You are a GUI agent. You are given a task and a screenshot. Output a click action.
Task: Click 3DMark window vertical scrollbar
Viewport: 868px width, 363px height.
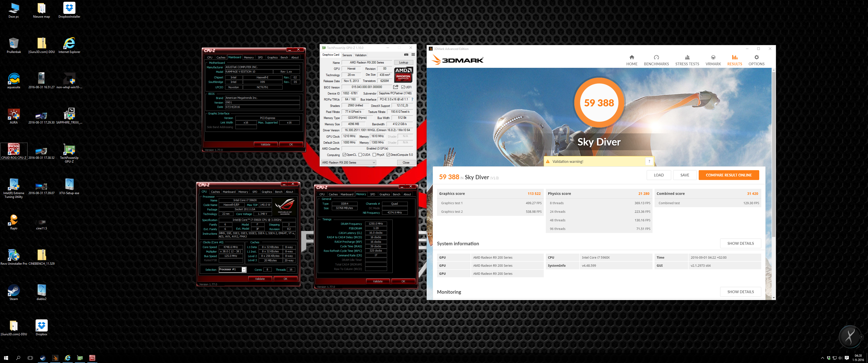pyautogui.click(x=773, y=155)
